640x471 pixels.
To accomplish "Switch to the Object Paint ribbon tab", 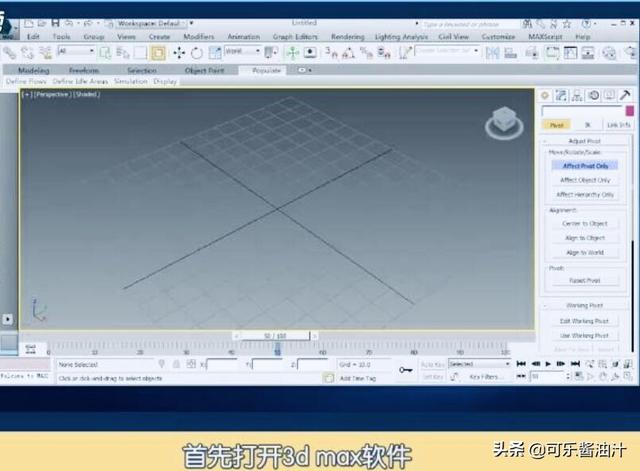I will pyautogui.click(x=204, y=70).
